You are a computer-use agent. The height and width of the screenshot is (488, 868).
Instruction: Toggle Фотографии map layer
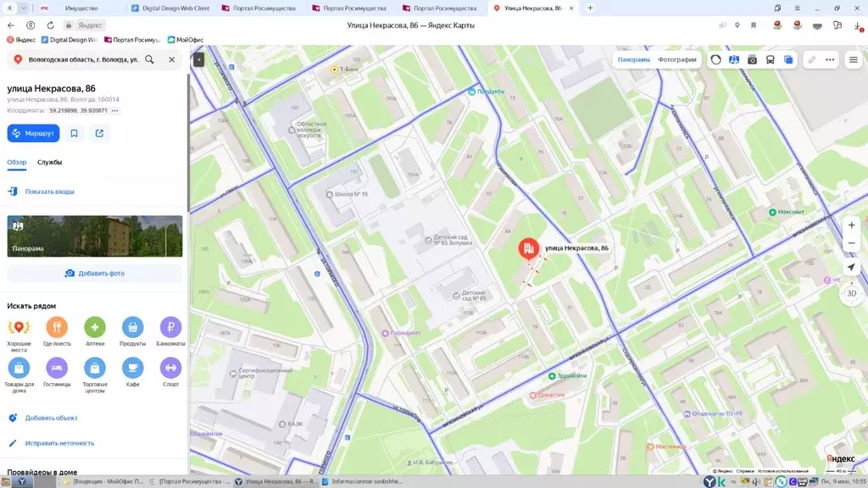[x=677, y=60]
